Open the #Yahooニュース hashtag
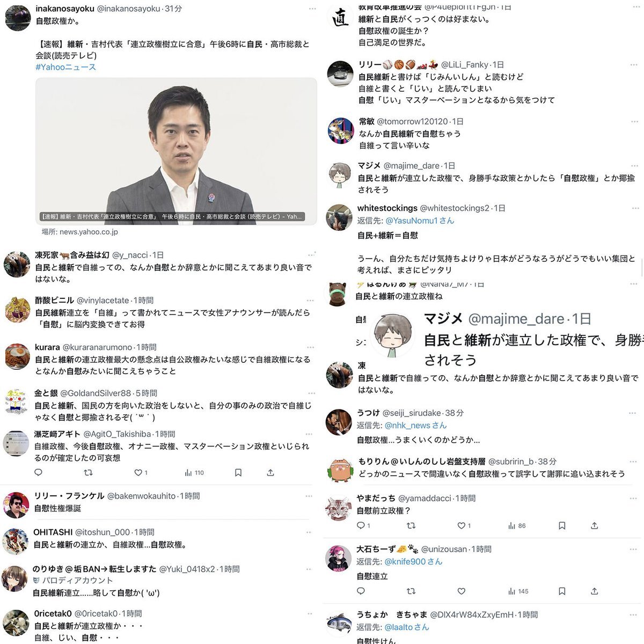Viewport: 644px width, 644px height. [65, 67]
